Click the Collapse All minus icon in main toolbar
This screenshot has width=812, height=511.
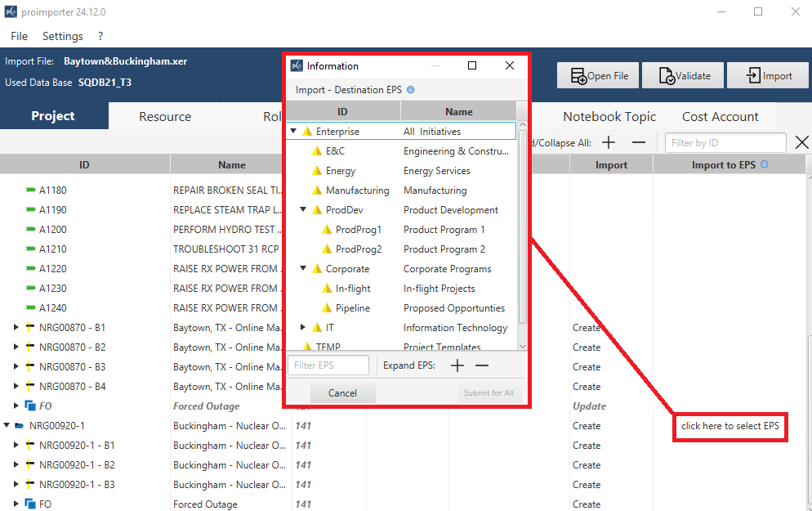(x=639, y=143)
